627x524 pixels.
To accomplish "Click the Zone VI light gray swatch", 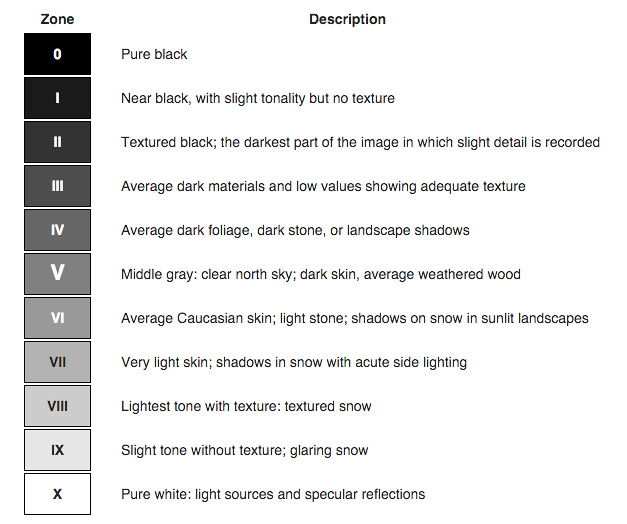I will (57, 318).
